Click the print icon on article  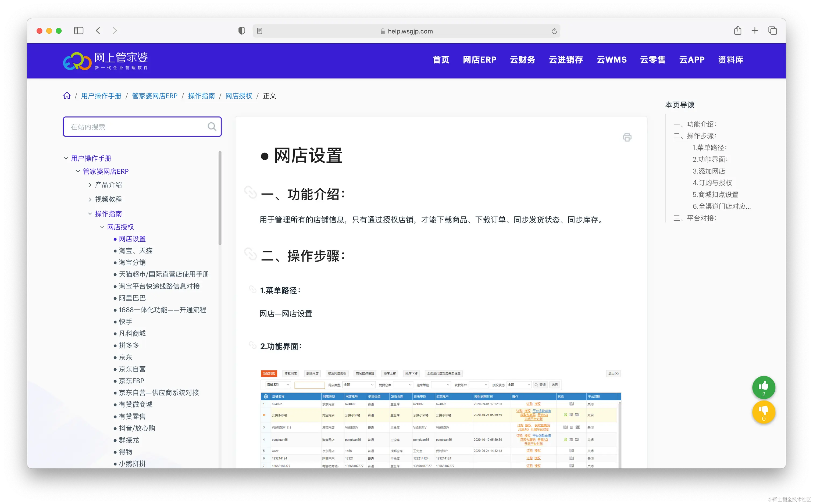click(x=627, y=137)
